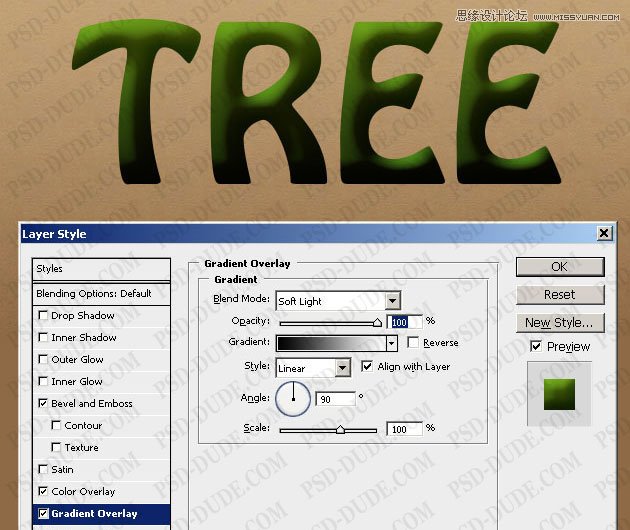Toggle Align with Layer checkbox
Screen dimensions: 630x530
[367, 366]
